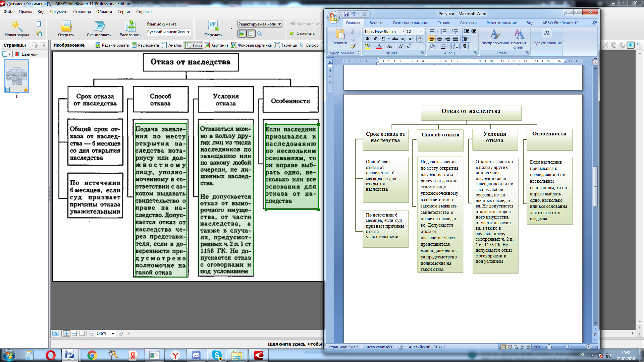
Task: Expand the Передать button's arrow dropdown
Action: pos(231,28)
